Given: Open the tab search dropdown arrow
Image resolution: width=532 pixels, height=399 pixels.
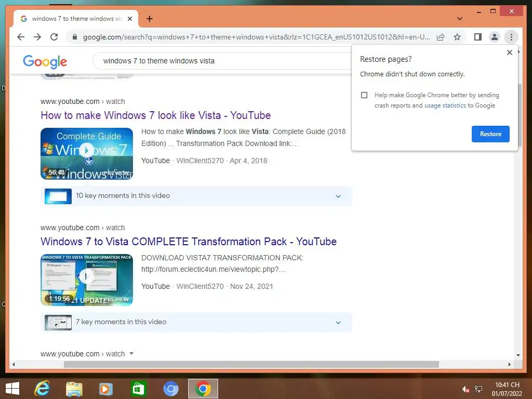Looking at the screenshot, I should [460, 19].
